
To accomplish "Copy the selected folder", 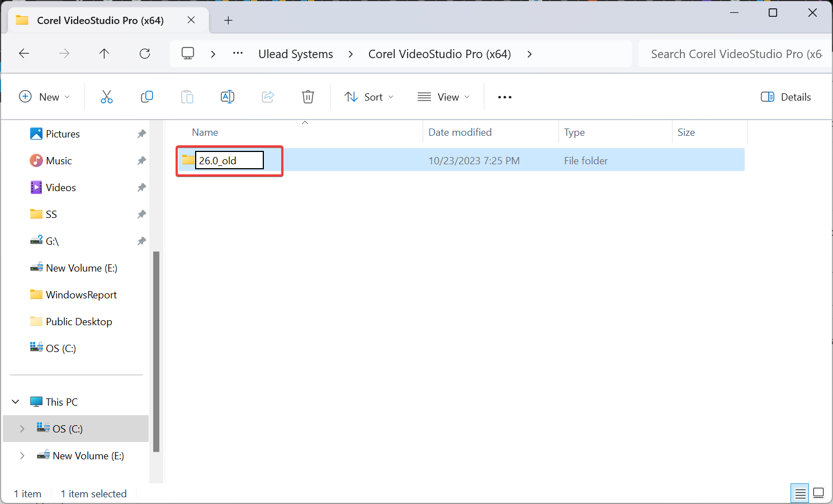I will (x=147, y=97).
